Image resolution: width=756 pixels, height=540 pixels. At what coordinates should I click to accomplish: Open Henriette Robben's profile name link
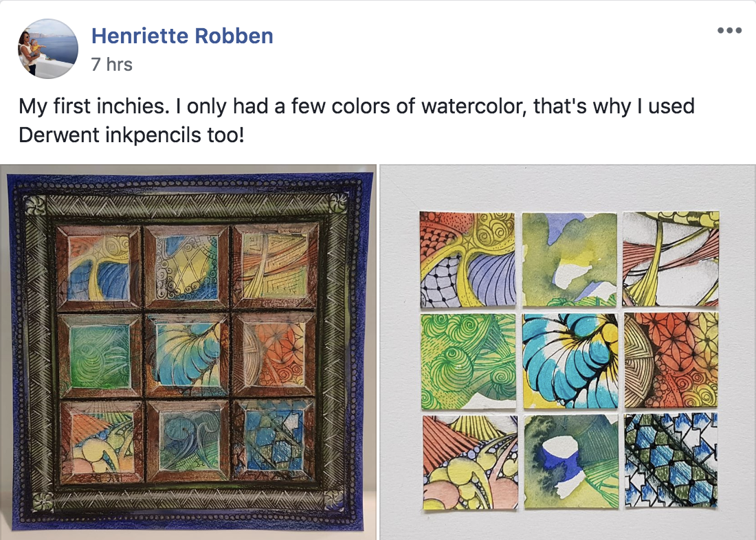point(182,36)
